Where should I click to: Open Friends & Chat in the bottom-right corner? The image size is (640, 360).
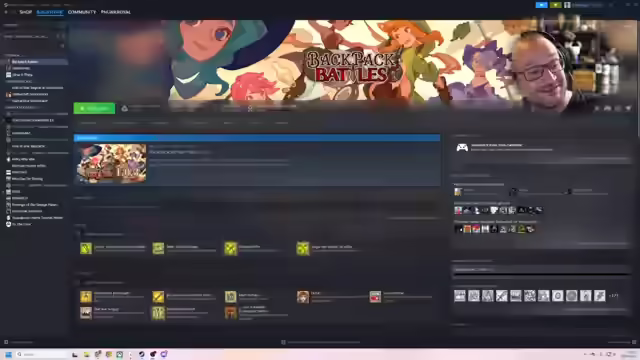(x=622, y=342)
